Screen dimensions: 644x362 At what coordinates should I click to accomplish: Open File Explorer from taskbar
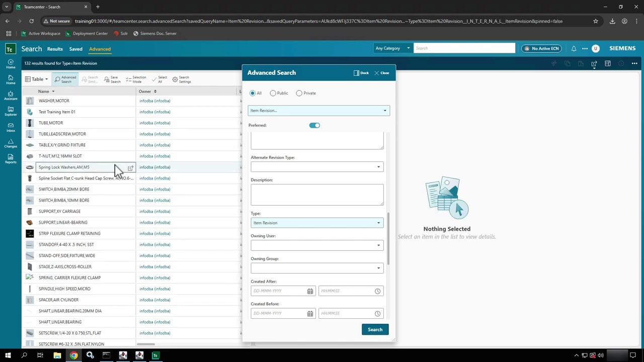pos(57,355)
